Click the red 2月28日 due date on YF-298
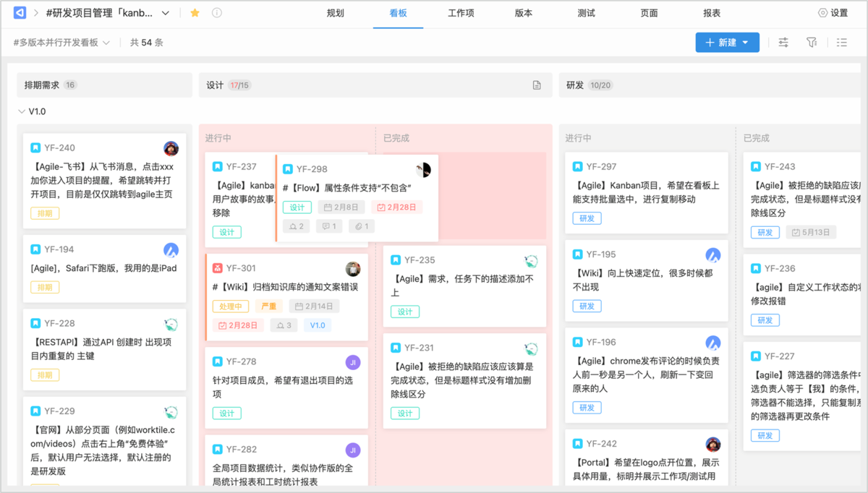This screenshot has width=868, height=493. (x=396, y=207)
